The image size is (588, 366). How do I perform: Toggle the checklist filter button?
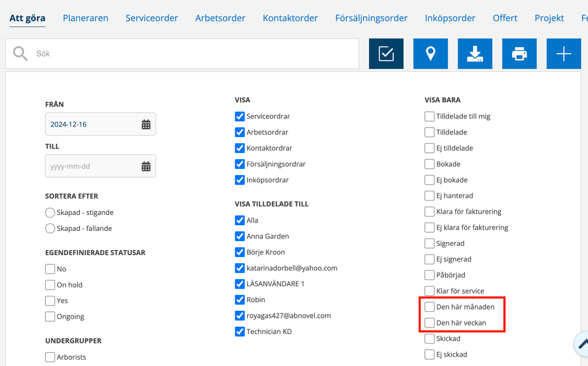coord(386,53)
